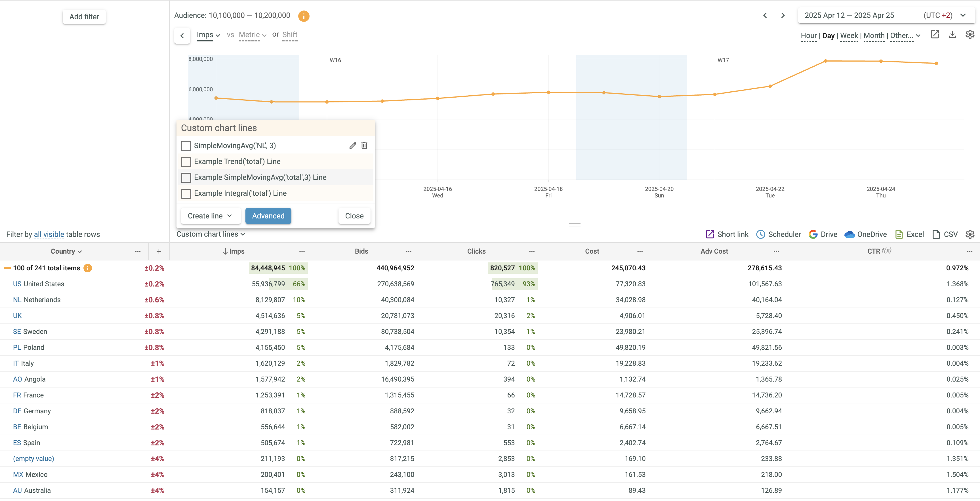Delete SimpleMovingAvg line with trash icon
The image size is (980, 501).
(364, 146)
